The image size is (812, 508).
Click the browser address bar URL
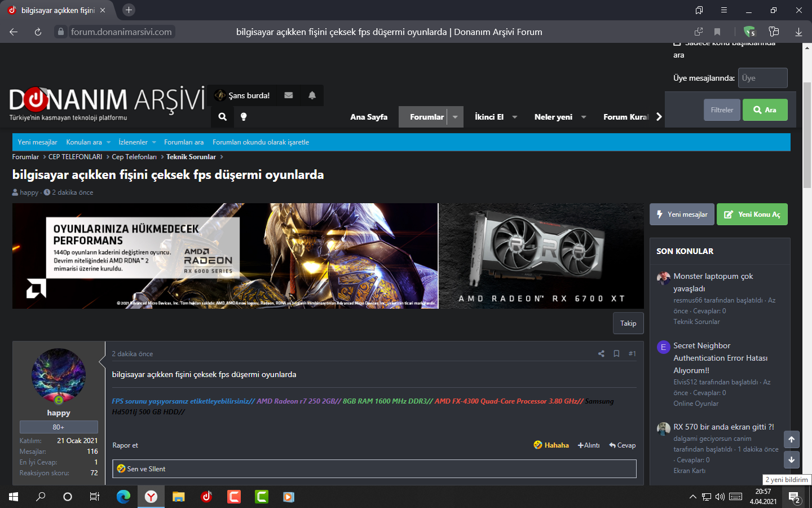tap(121, 32)
